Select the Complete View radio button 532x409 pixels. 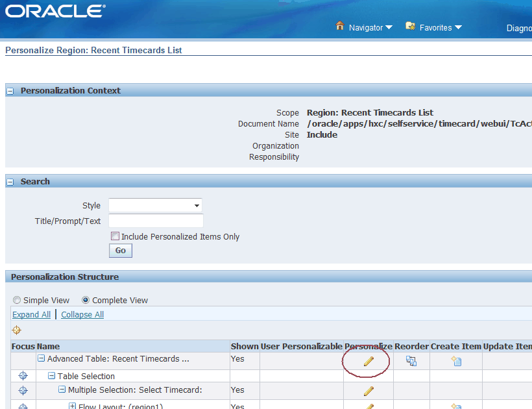coord(86,300)
